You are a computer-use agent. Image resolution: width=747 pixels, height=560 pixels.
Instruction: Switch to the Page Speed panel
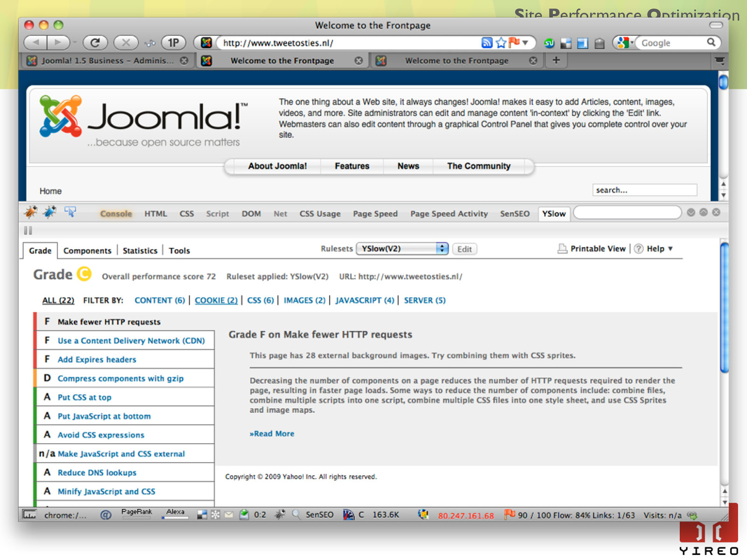pos(375,214)
